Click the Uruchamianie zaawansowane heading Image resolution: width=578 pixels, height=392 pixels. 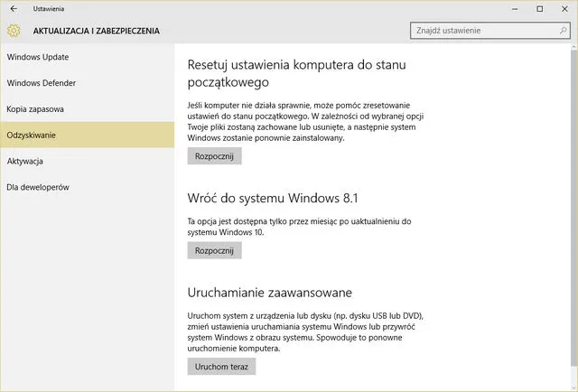pos(269,293)
